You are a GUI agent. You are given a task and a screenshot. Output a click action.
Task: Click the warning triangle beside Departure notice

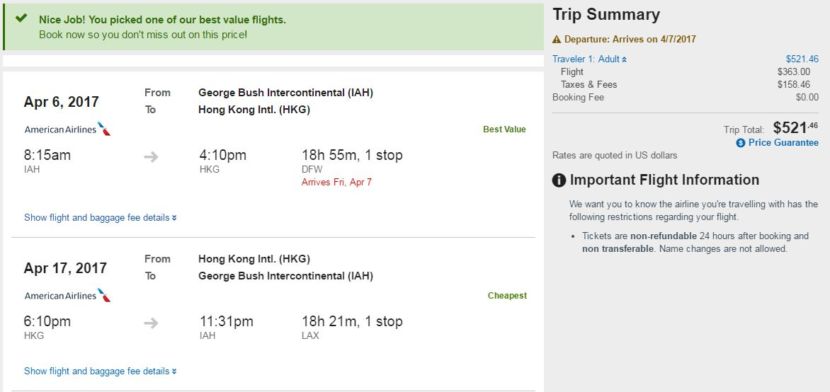coord(556,39)
